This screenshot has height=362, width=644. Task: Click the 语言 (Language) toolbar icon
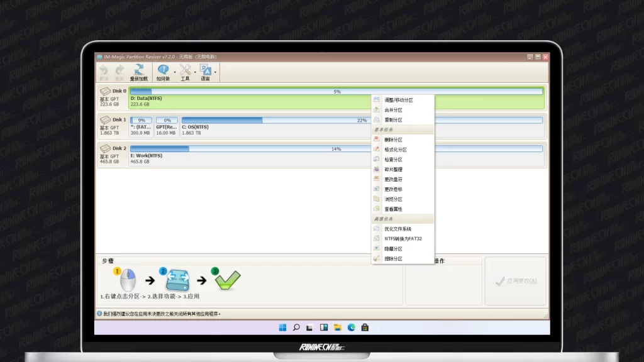tap(205, 70)
